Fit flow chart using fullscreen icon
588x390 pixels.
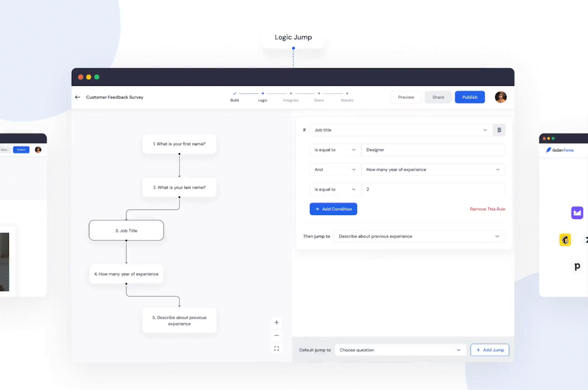point(276,348)
